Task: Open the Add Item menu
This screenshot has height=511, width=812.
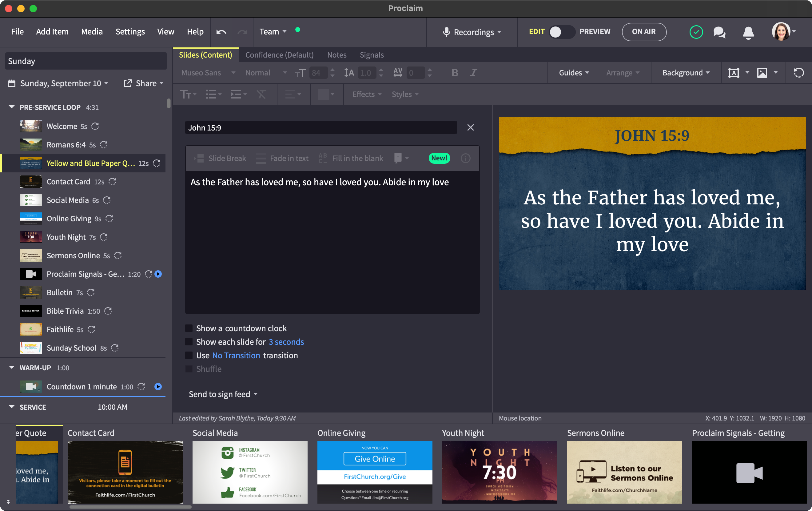Action: click(x=52, y=32)
